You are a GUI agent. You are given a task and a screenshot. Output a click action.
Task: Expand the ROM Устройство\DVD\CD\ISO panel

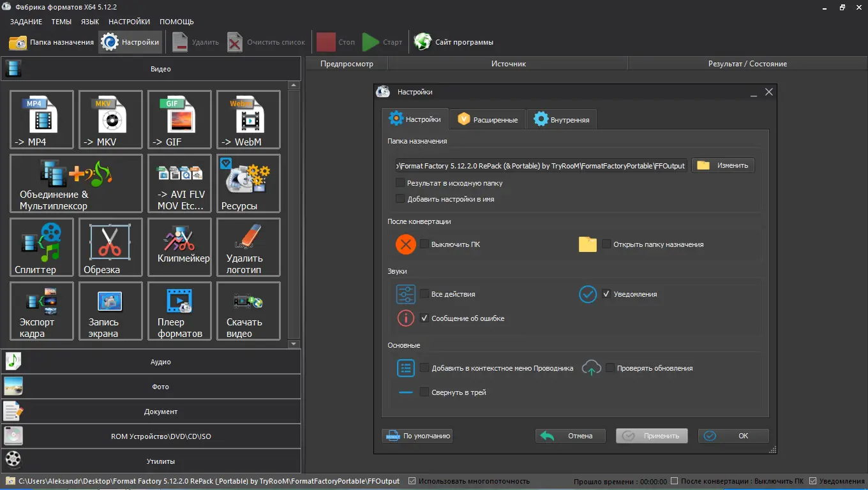[x=151, y=436]
